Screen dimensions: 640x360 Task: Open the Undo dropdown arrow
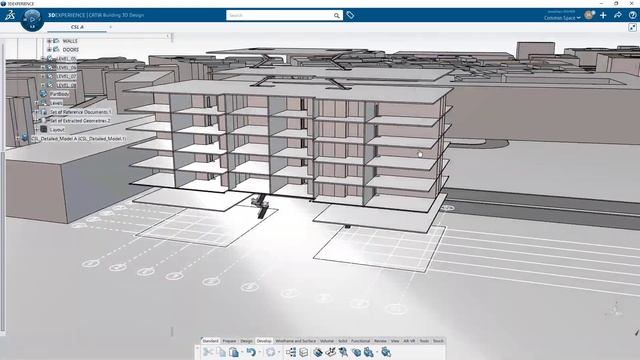[259, 352]
